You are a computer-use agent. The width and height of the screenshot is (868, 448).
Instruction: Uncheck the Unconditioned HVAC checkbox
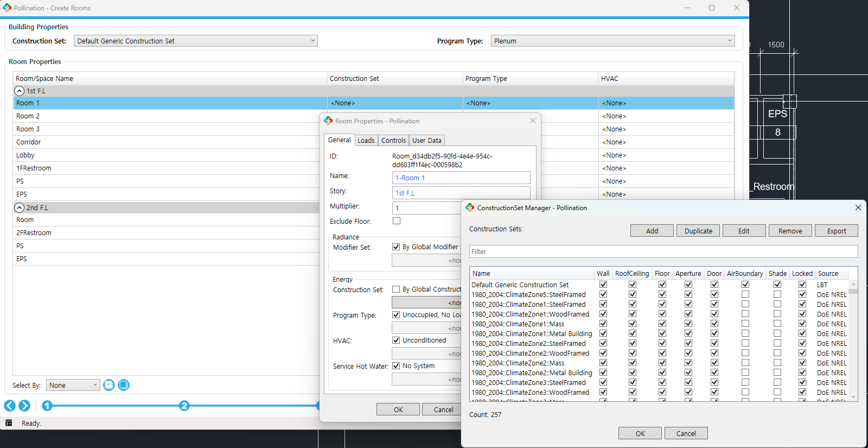(x=396, y=340)
